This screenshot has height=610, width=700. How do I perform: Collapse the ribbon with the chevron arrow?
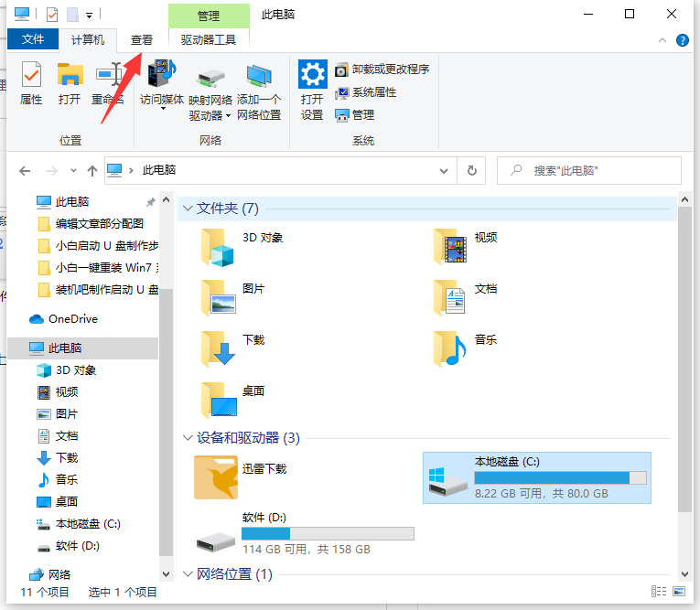tap(663, 40)
